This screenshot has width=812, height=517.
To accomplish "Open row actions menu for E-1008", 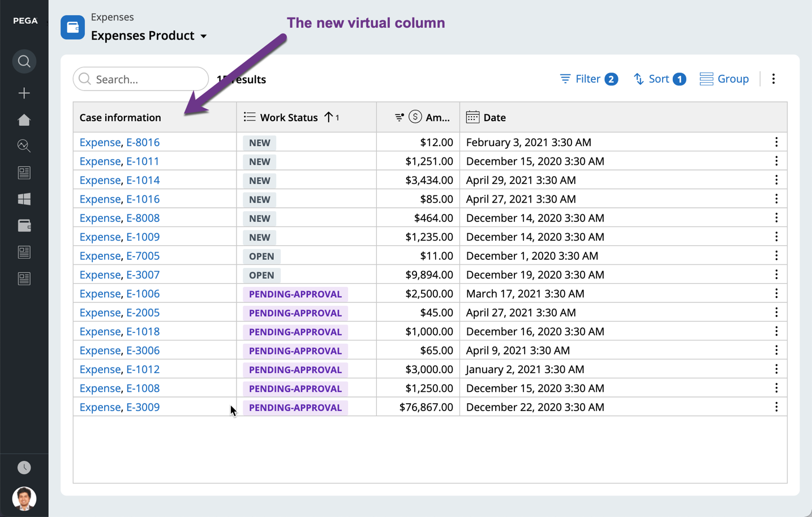I will click(776, 388).
